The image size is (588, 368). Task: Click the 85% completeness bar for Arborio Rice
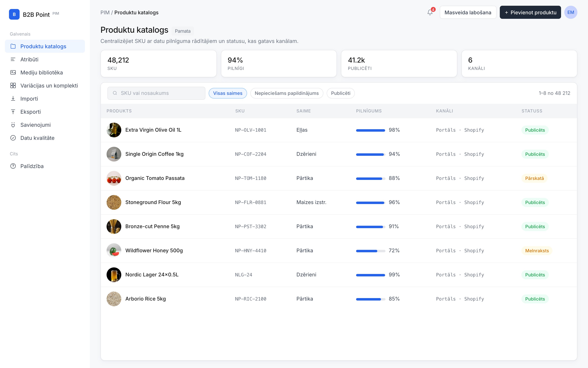pos(371,299)
